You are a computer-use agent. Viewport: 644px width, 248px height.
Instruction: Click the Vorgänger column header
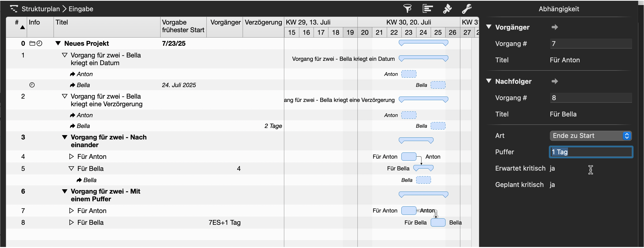pos(225,27)
